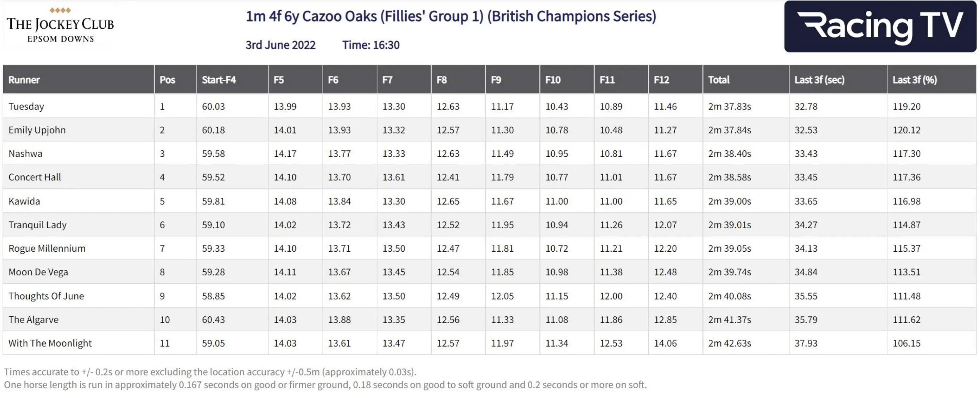The height and width of the screenshot is (398, 980).
Task: Click the Last 3f (%) header
Action: click(914, 80)
